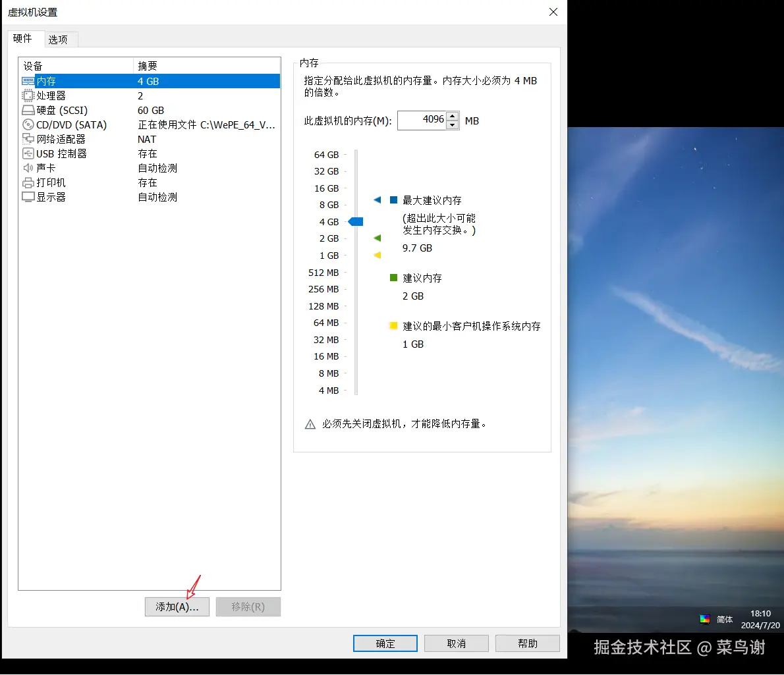Click the 512 MB slider scale label
The height and width of the screenshot is (675, 784).
323,272
